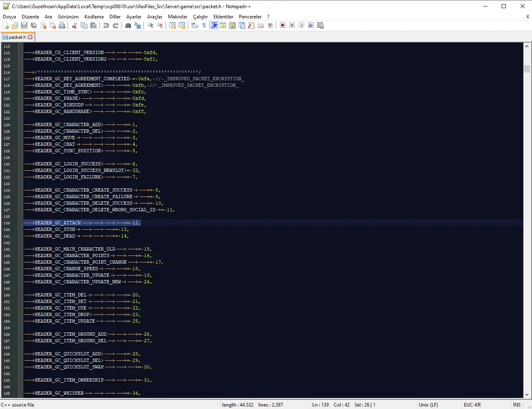Toggle INS overwrite mode in status bar
Screen dimensions: 532x409
516,404
